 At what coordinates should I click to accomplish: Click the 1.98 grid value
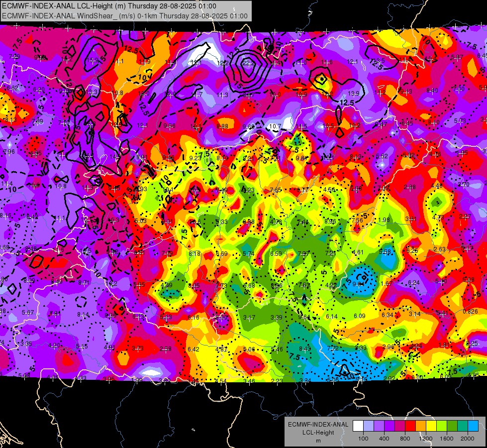(384, 220)
